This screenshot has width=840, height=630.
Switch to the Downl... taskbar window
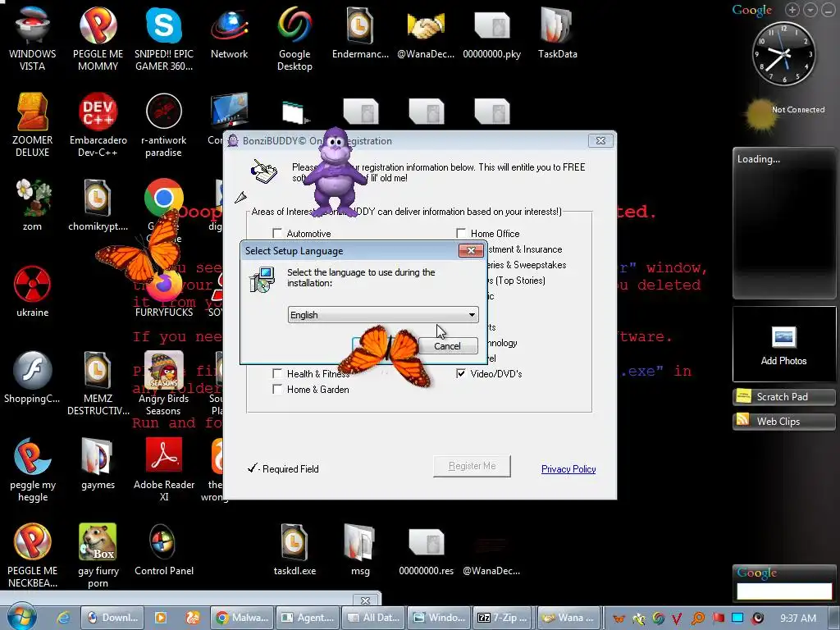tap(113, 618)
